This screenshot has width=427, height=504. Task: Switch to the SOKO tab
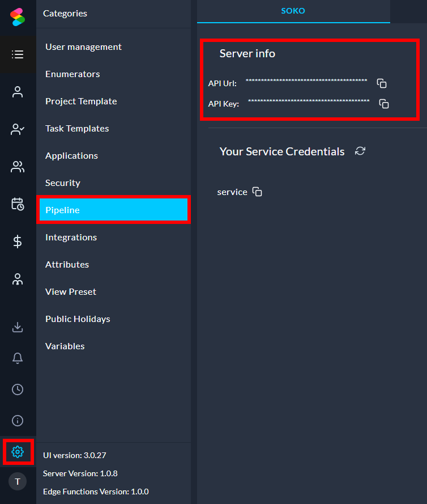(x=293, y=11)
